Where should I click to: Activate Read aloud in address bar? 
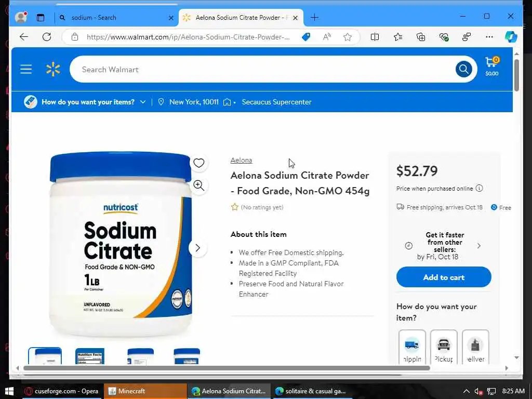[x=326, y=37]
